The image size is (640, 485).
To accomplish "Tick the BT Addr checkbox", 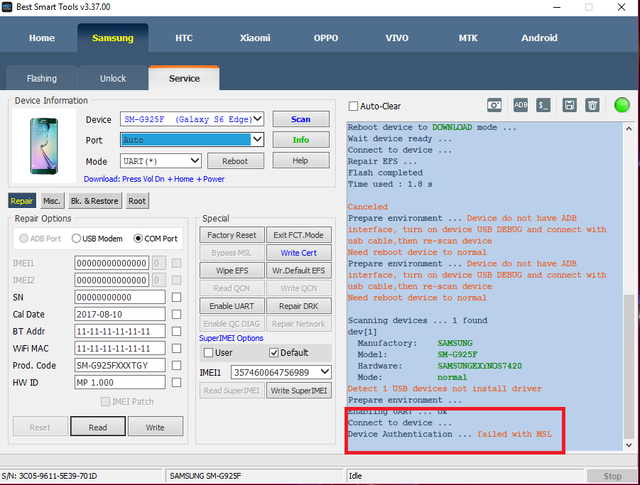I will 176,331.
